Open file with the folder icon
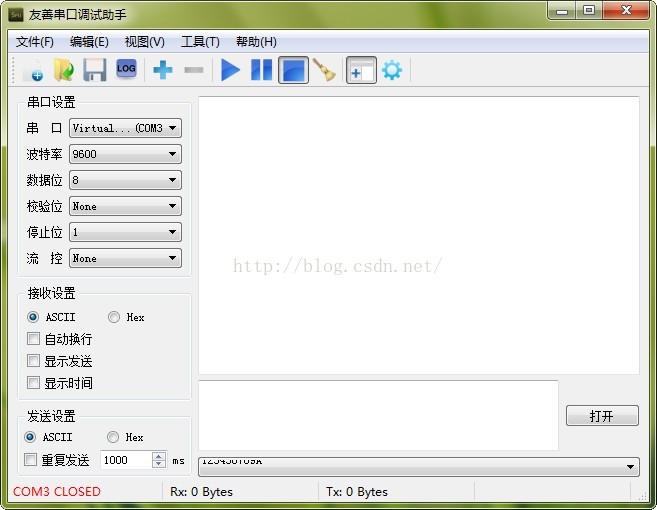The width and height of the screenshot is (657, 510). (64, 70)
